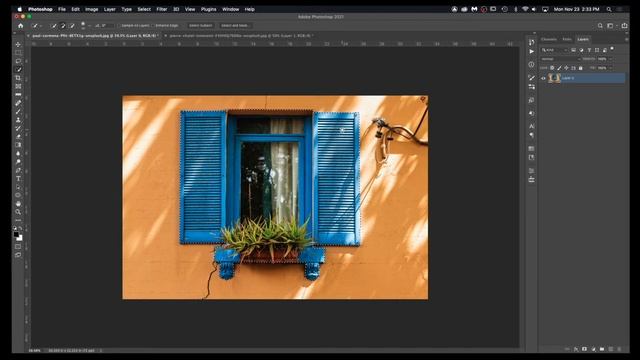This screenshot has height=360, width=640.
Task: Toggle lock all padlock icon
Action: pyautogui.click(x=580, y=68)
